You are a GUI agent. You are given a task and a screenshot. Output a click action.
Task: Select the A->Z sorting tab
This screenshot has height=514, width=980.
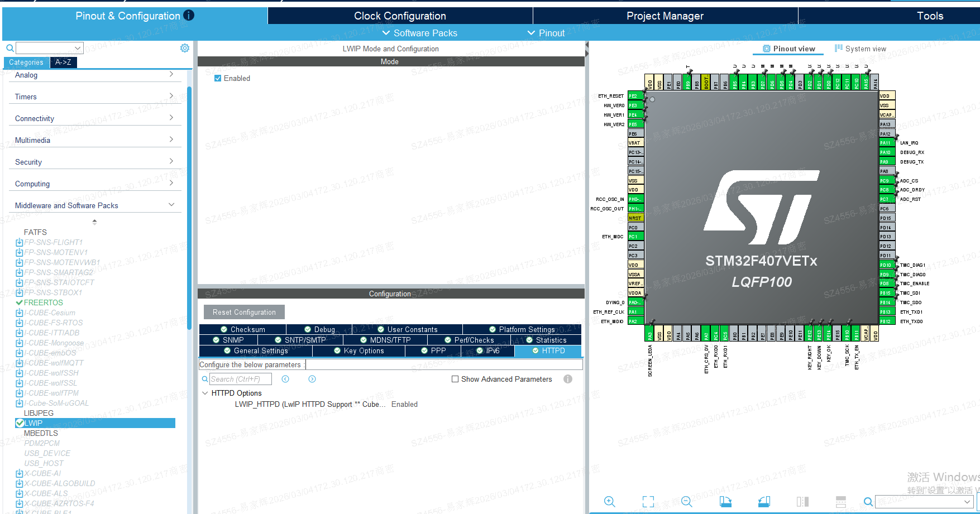click(63, 63)
